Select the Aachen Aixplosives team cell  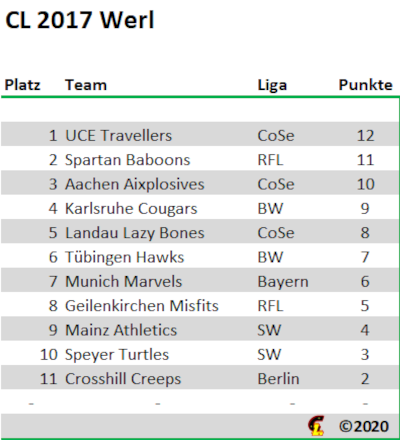click(135, 185)
